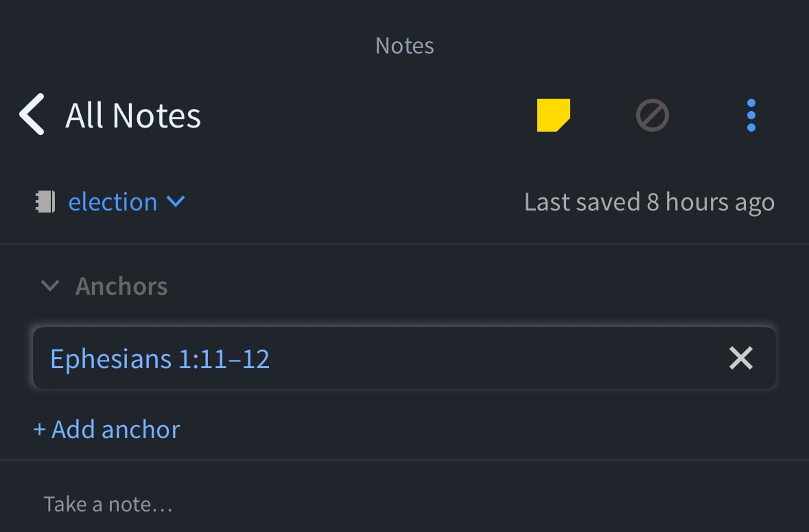Open the Ephesians 1:11–12 anchor reference
Viewport: 809px width, 532px height.
160,359
